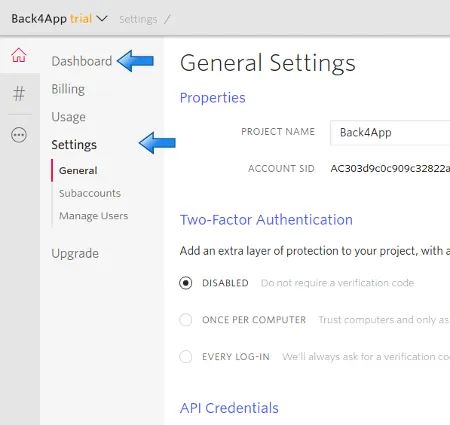Navigate to Manage Users
450x425 pixels.
click(x=93, y=216)
